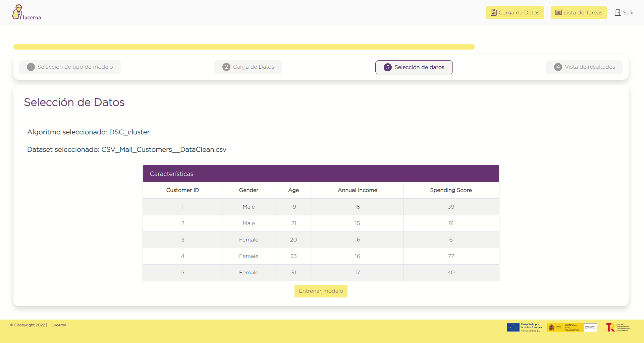Image resolution: width=644 pixels, height=343 pixels.
Task: Go to Vista de resultados step
Action: pos(585,67)
